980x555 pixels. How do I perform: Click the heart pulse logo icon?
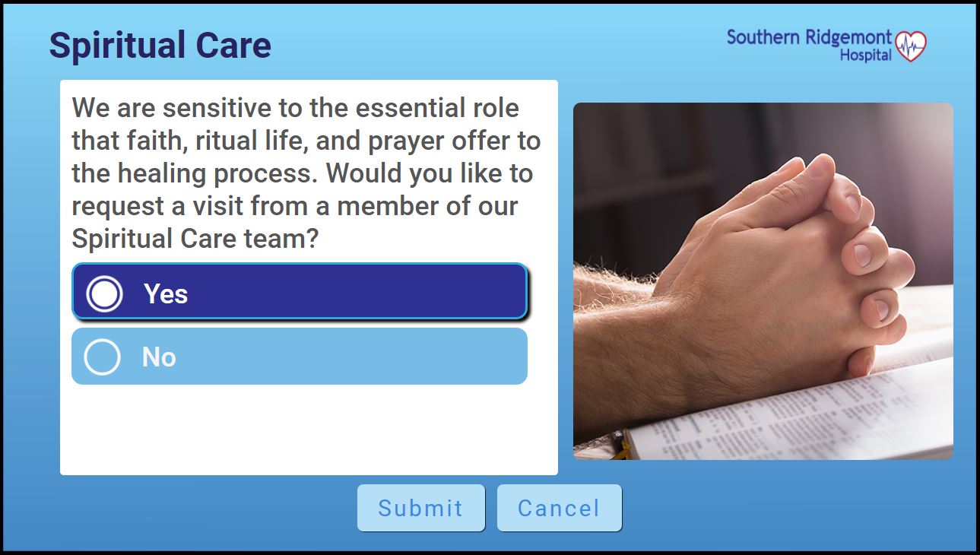(910, 46)
